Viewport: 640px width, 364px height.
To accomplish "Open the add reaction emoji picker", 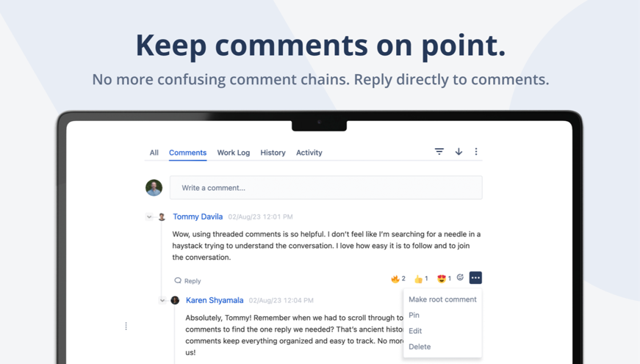I will (461, 277).
